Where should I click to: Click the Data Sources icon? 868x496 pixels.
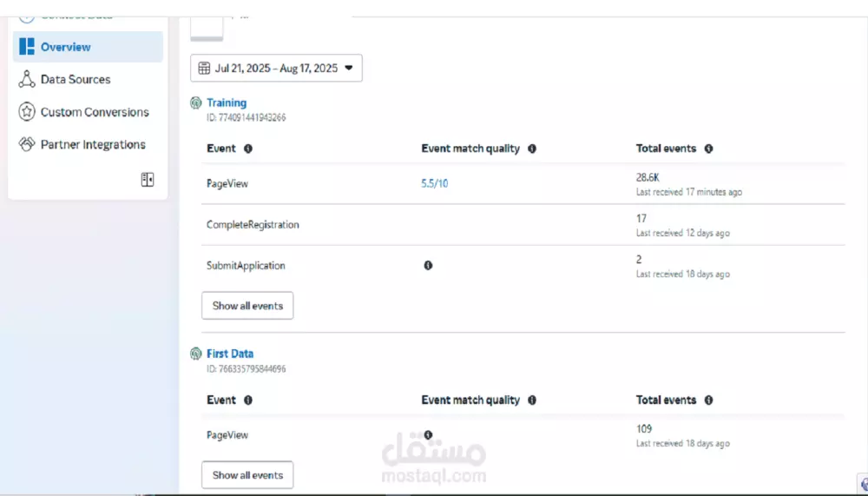pos(27,79)
